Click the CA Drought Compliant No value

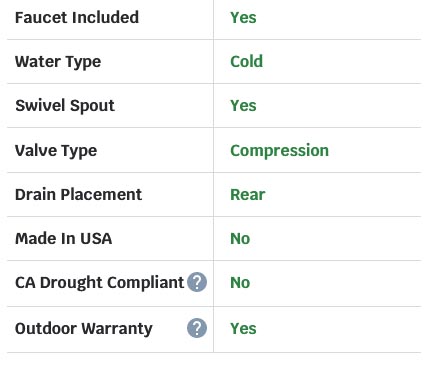coord(240,282)
